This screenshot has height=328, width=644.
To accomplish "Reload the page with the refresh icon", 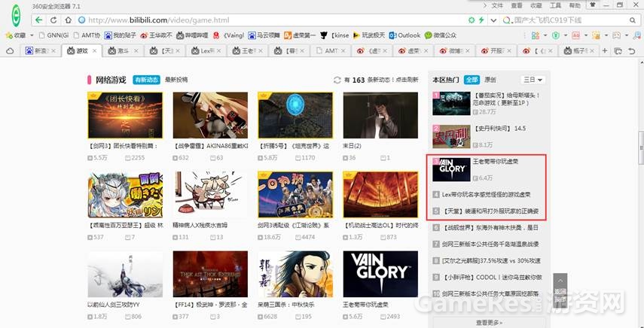I will [53, 20].
